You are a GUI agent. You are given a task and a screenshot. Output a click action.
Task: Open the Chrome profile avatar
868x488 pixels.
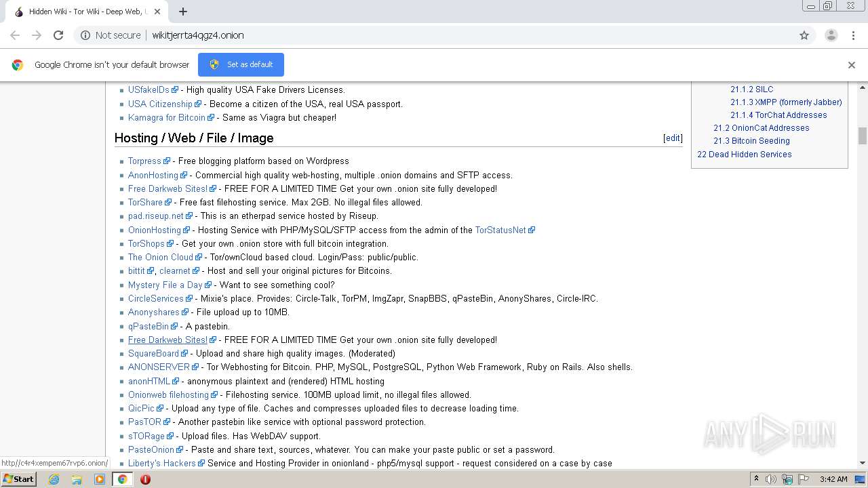tap(831, 35)
